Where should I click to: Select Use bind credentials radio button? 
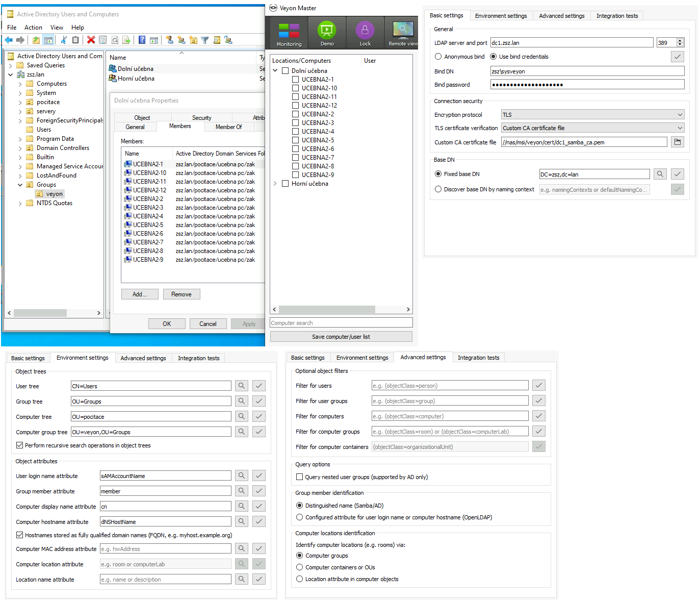[x=493, y=57]
